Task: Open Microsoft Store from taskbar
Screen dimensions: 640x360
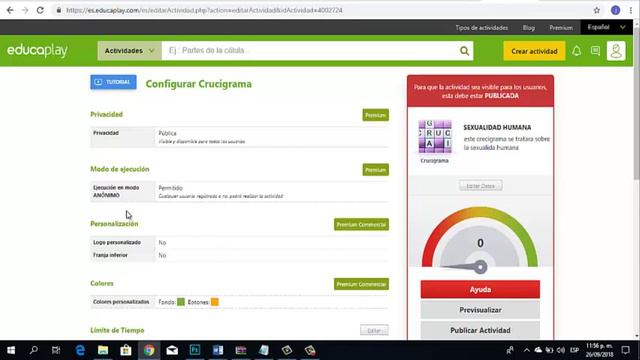Action: [x=126, y=350]
